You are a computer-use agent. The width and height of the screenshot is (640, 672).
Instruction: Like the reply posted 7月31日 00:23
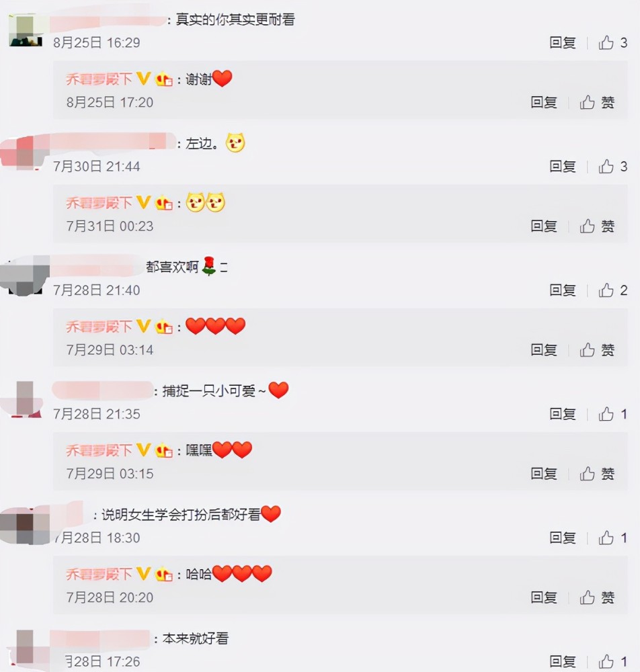click(x=597, y=226)
